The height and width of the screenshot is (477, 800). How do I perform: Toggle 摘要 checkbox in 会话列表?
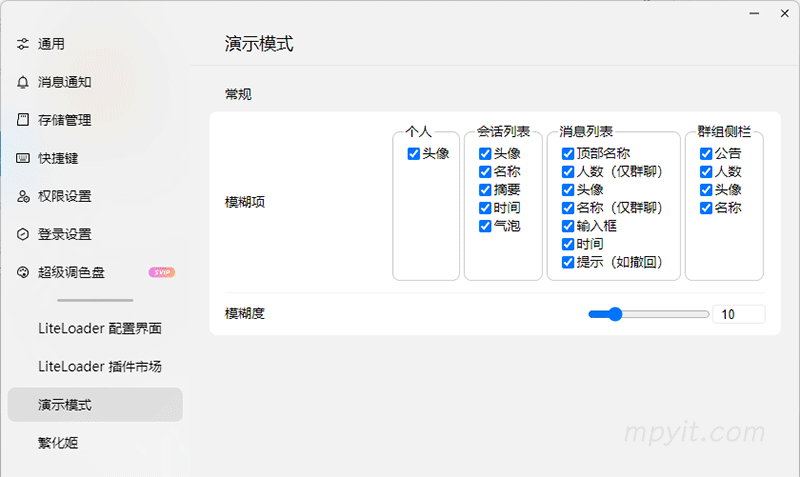485,190
